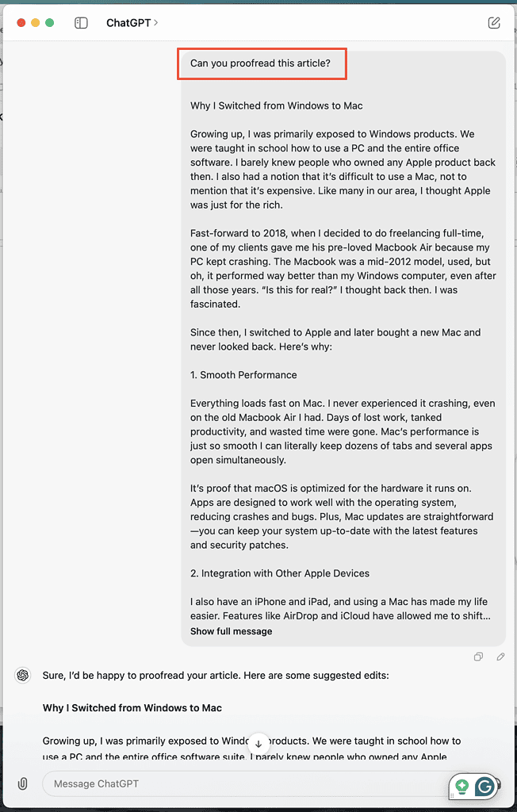Click the paperclip attach file icon
Viewport: 517px width, 812px height.
click(x=23, y=783)
